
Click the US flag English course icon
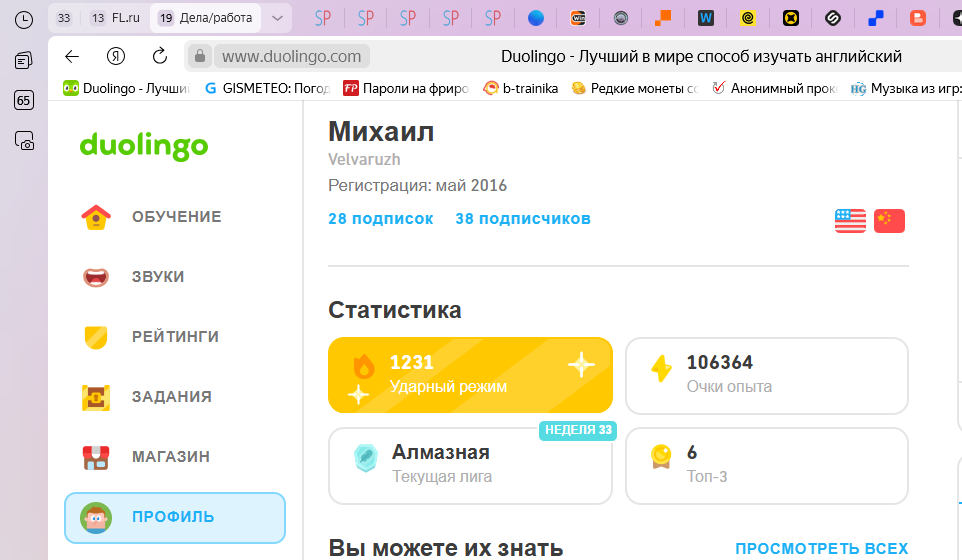click(x=850, y=221)
